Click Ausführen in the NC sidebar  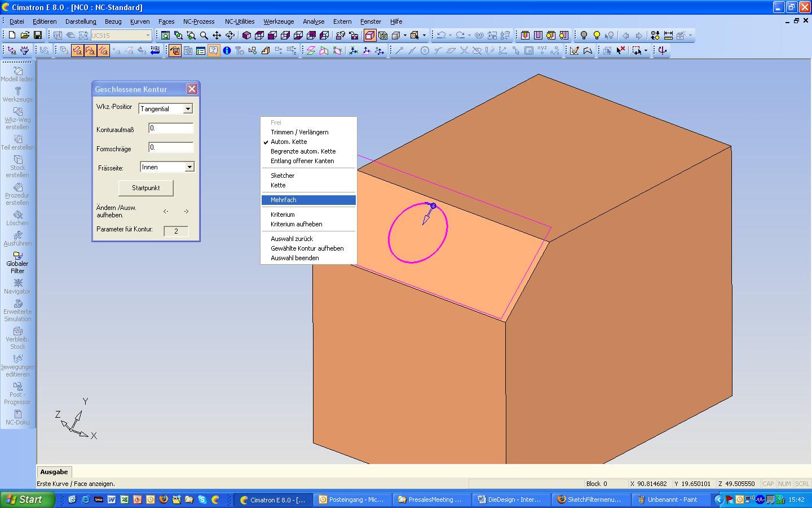coord(17,239)
